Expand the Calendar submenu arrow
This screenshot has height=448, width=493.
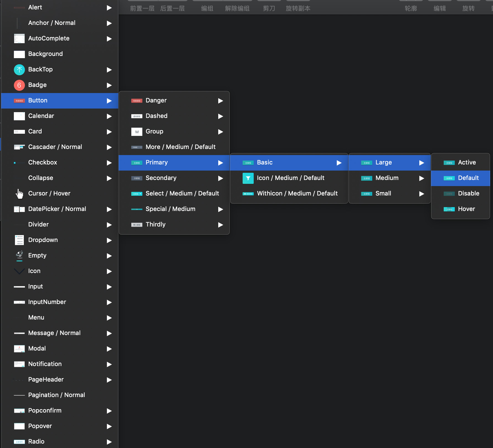[x=109, y=116]
